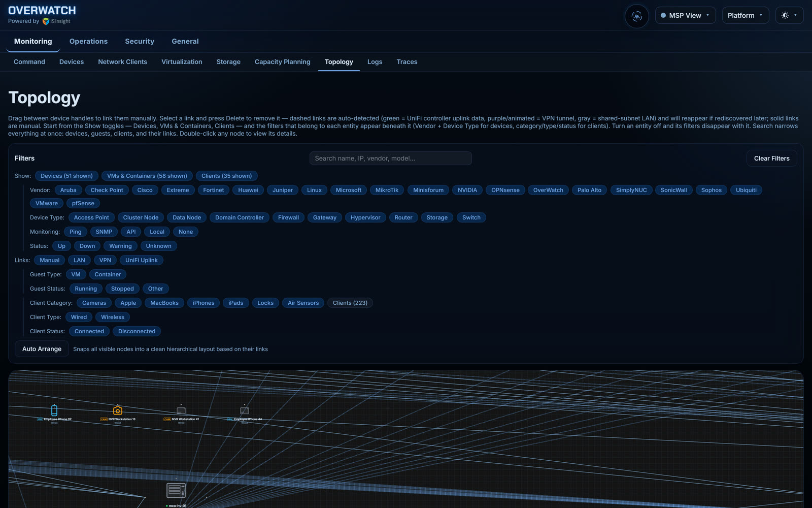This screenshot has width=812, height=508.
Task: Toggle Clients (35 shown) chip
Action: (226, 176)
